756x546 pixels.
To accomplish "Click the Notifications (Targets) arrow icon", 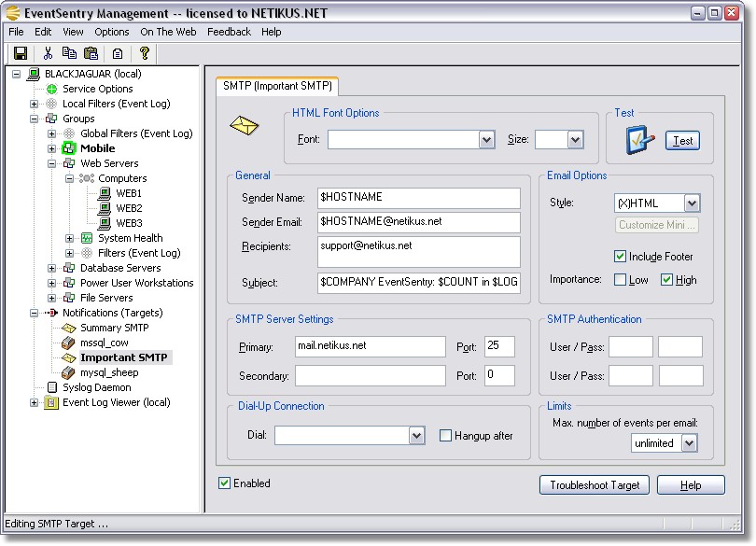I will tap(51, 313).
